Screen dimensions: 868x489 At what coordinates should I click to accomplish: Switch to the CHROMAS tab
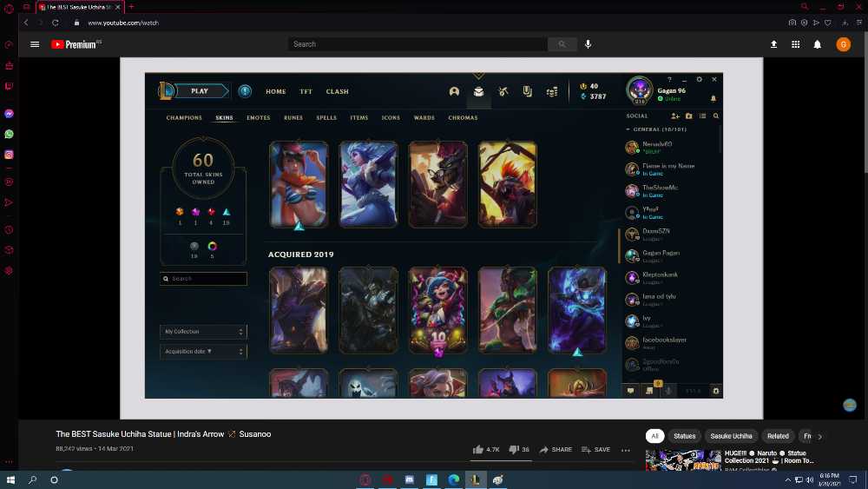click(463, 117)
